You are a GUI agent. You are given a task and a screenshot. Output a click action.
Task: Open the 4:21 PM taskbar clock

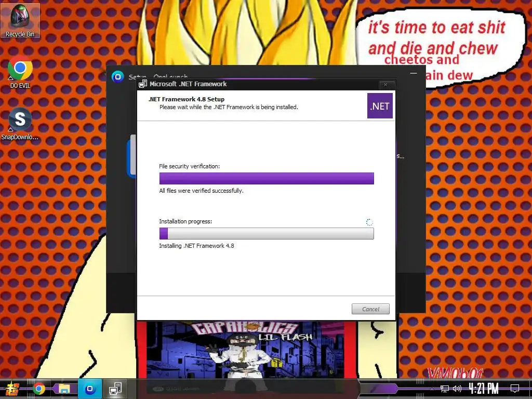tap(484, 389)
